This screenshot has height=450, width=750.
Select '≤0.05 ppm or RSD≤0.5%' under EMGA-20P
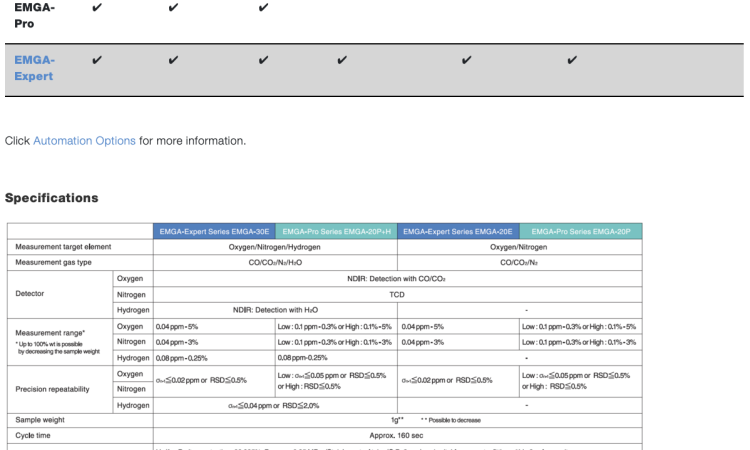coord(576,376)
